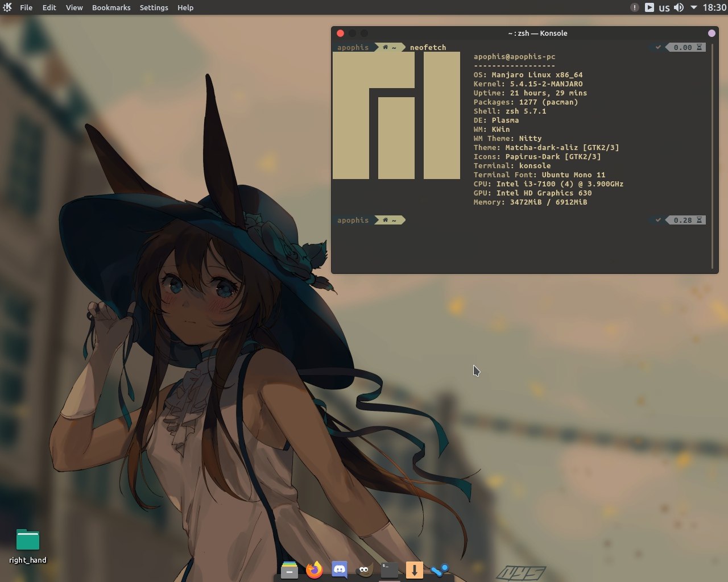Open the Settings menu

coord(154,7)
